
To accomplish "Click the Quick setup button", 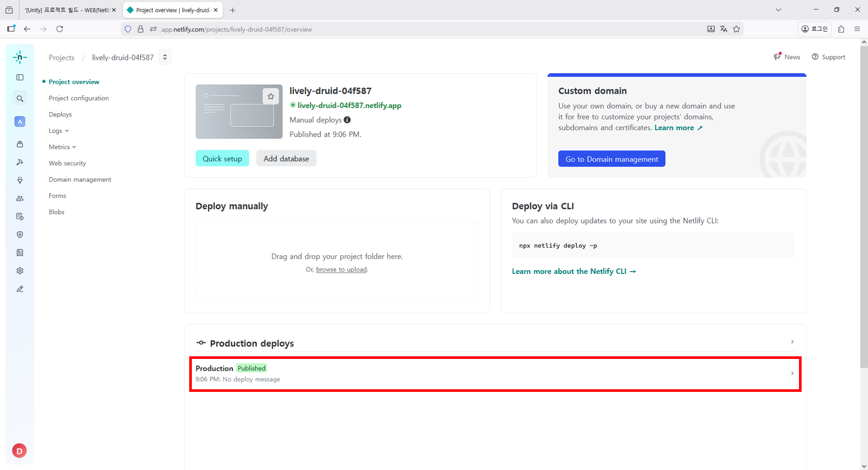I will (x=222, y=159).
